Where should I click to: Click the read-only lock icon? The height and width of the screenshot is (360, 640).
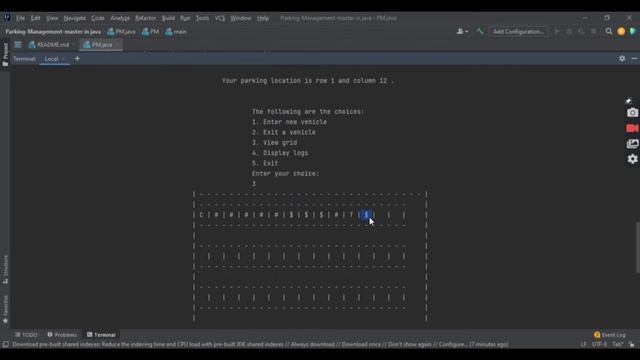(631, 344)
